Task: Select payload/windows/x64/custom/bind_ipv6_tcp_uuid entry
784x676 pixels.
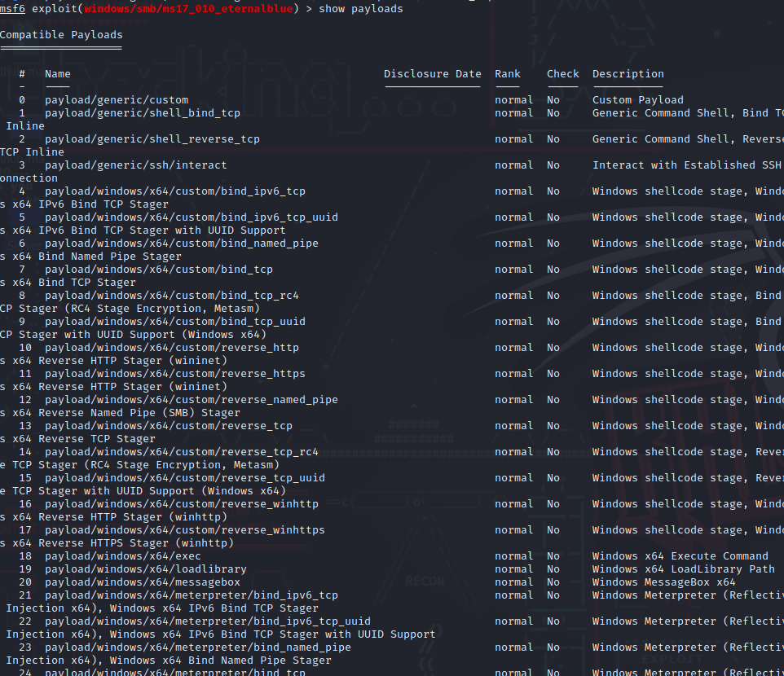Action: (x=192, y=217)
